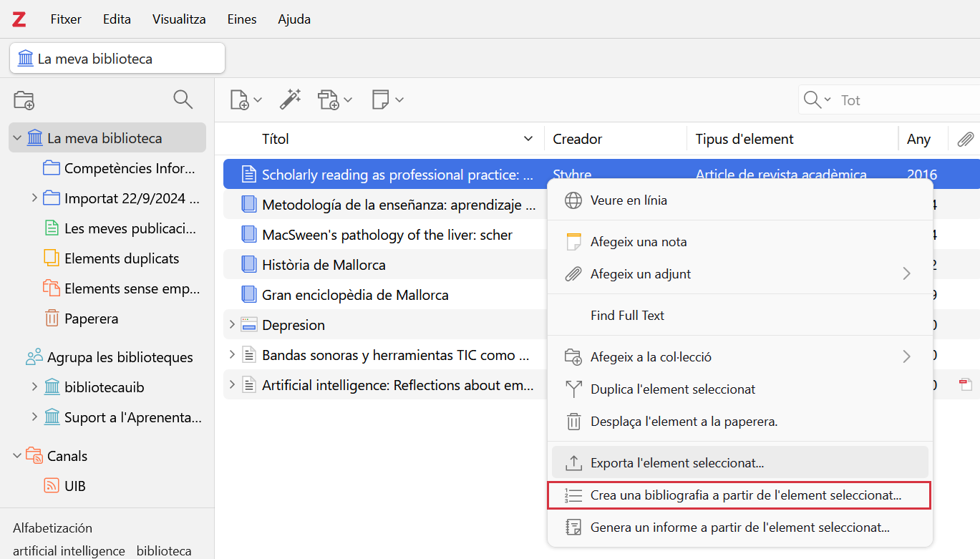
Task: Sort by Tipus d'element column header
Action: point(792,139)
